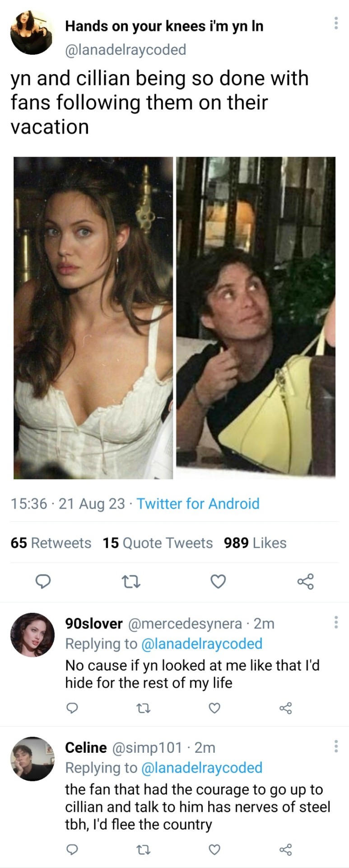Reply to Celine's comment
Viewport: 349px width, 868px height.
tap(73, 850)
